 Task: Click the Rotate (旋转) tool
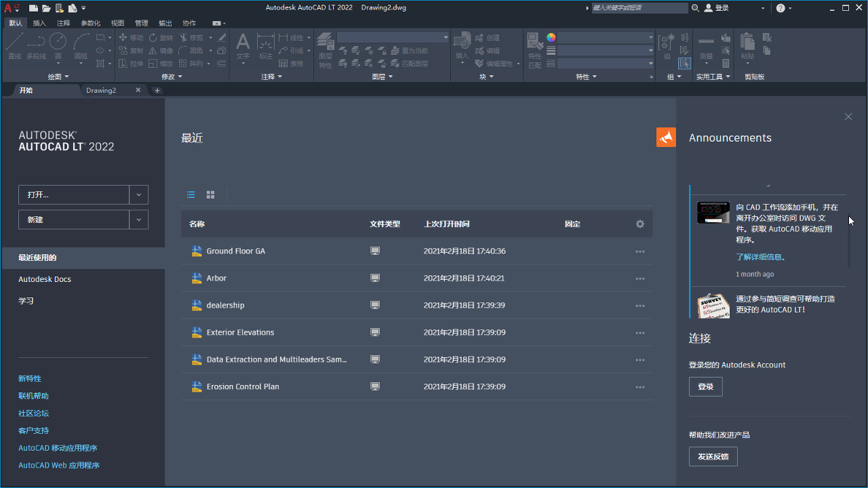(161, 38)
